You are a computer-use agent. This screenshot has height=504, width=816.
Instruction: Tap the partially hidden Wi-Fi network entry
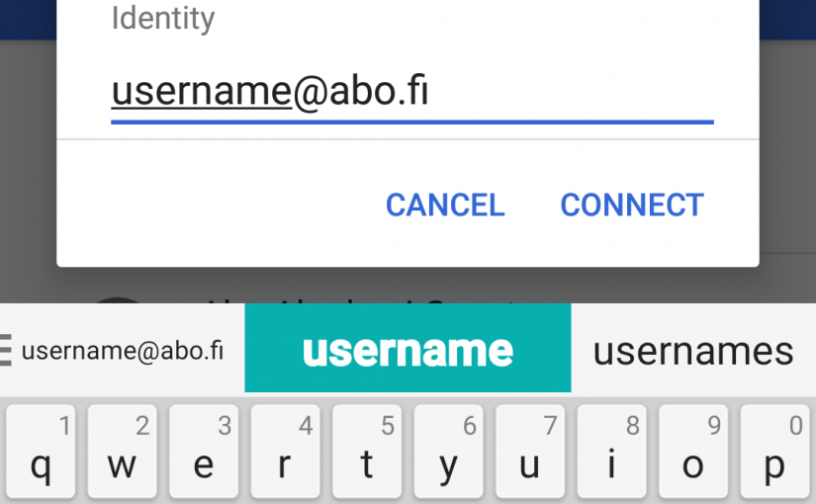tap(408, 296)
